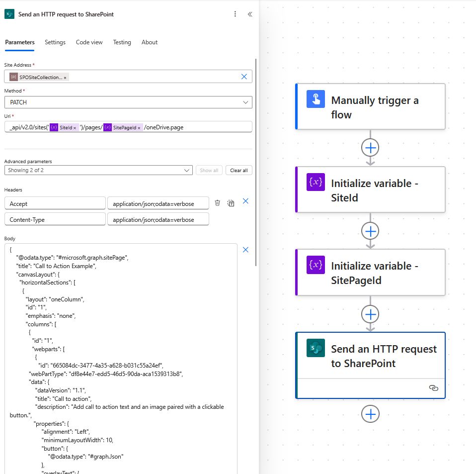Image resolution: width=476 pixels, height=474 pixels.
Task: Switch to the Settings tab
Action: click(x=55, y=42)
